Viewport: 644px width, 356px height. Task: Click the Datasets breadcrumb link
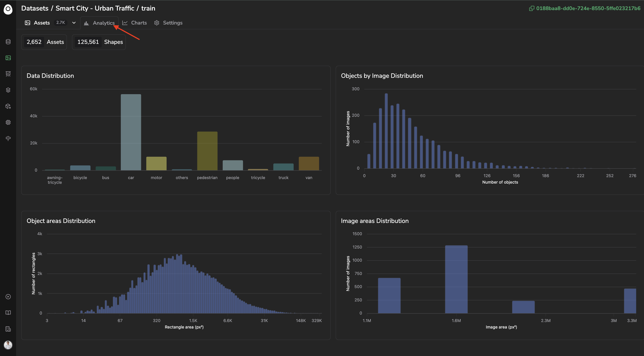(35, 8)
